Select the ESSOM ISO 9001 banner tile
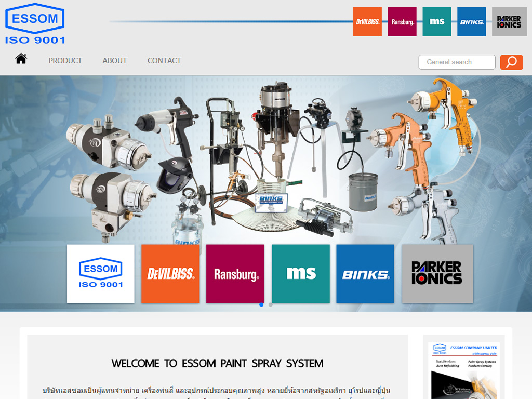 (101, 274)
